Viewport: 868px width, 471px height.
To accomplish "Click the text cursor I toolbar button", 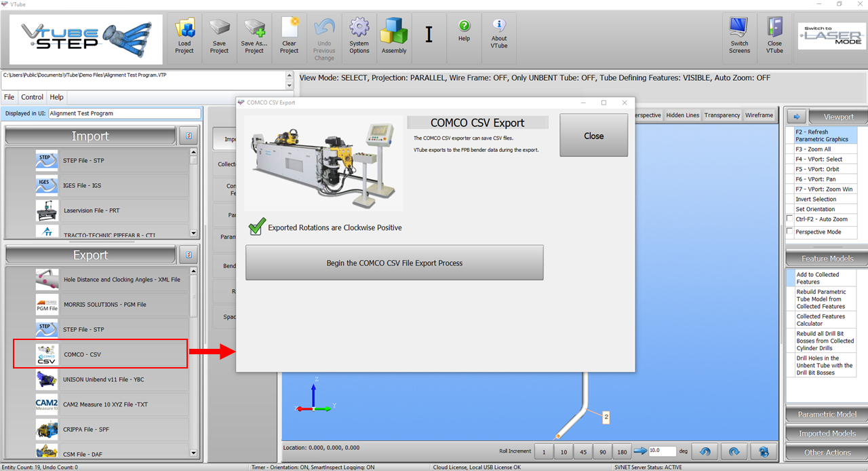I will [429, 35].
